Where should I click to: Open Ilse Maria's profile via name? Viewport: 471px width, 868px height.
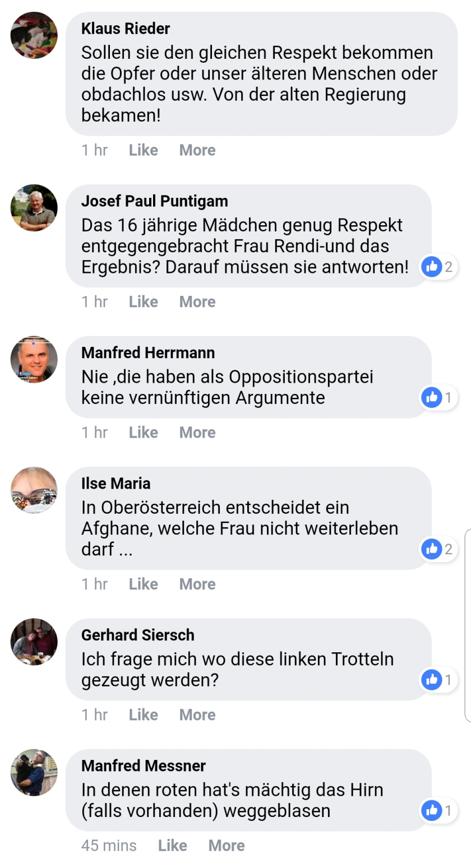point(116,483)
